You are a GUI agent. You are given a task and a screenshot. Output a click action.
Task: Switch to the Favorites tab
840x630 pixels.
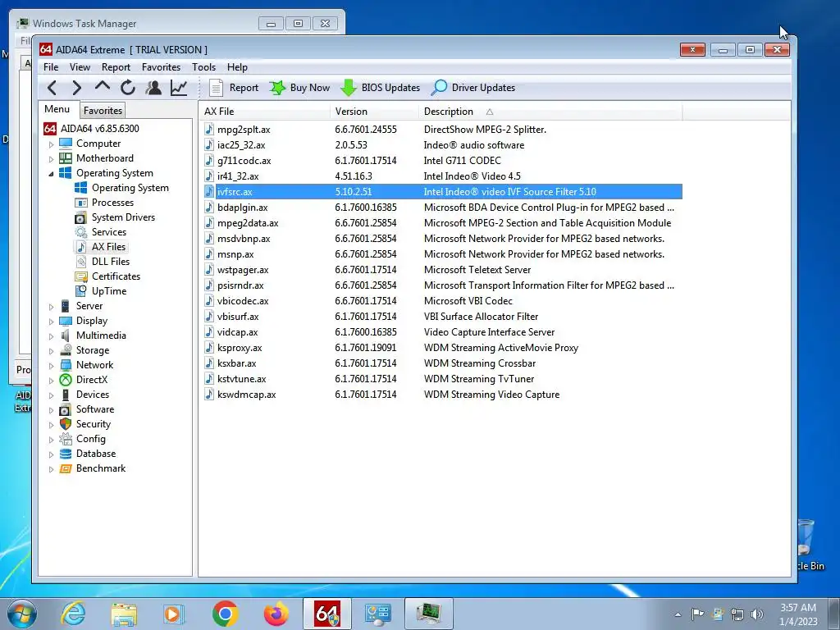pyautogui.click(x=103, y=111)
